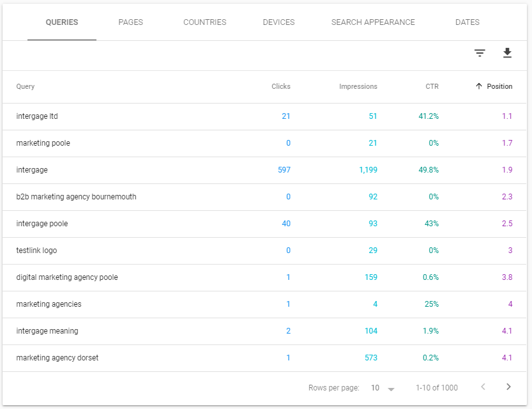Sort by the Position column header
Screen dimensions: 532x409
pyautogui.click(x=499, y=86)
